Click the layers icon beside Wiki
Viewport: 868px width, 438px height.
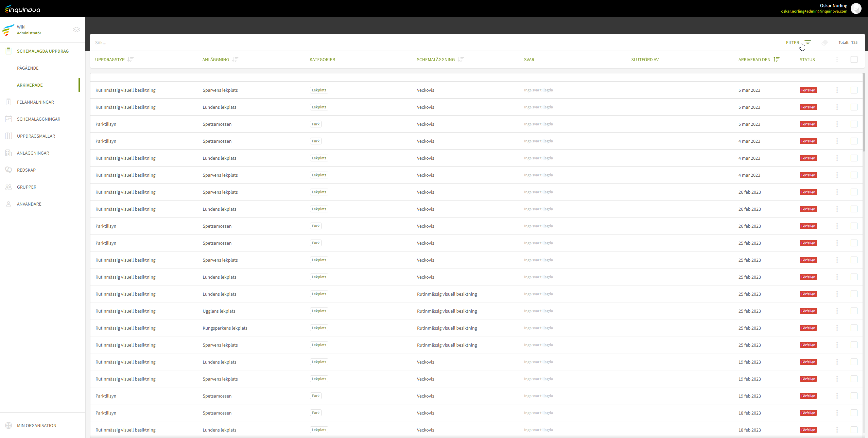pyautogui.click(x=76, y=30)
